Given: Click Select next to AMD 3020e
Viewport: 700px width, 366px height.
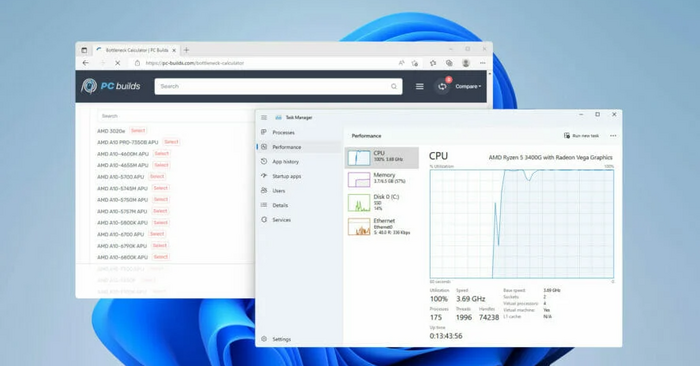Looking at the screenshot, I should tap(138, 130).
